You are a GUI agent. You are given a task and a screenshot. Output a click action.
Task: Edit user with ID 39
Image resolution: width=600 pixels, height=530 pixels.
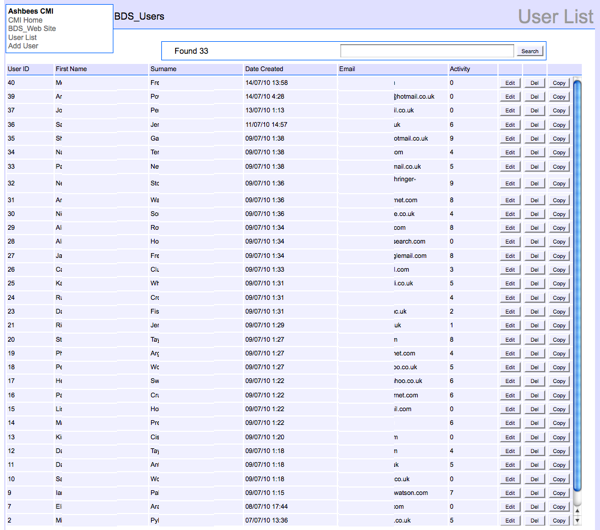pos(510,97)
